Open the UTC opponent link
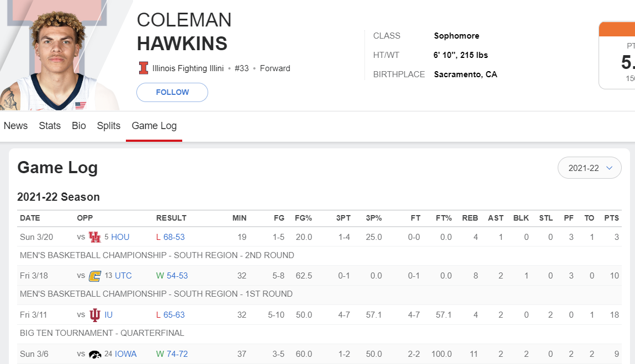The image size is (635, 364). click(123, 276)
